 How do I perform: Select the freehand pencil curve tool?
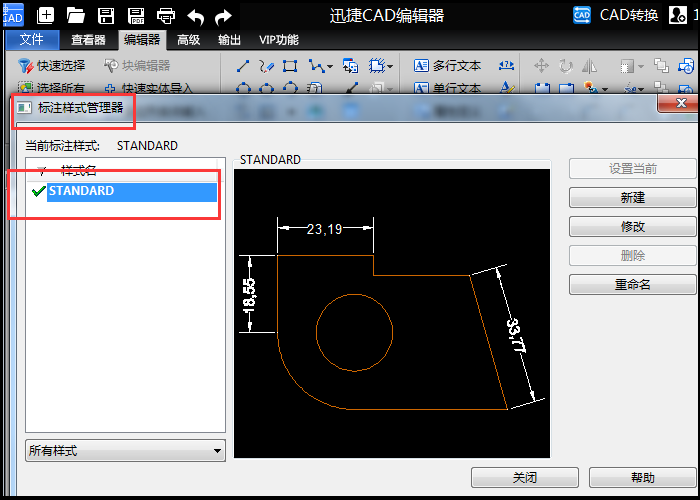pyautogui.click(x=267, y=66)
